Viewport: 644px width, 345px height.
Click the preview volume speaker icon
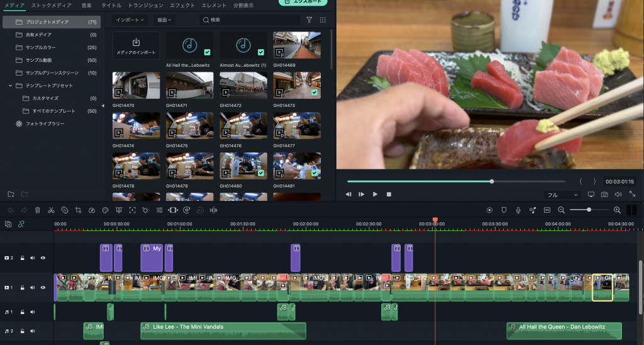618,195
